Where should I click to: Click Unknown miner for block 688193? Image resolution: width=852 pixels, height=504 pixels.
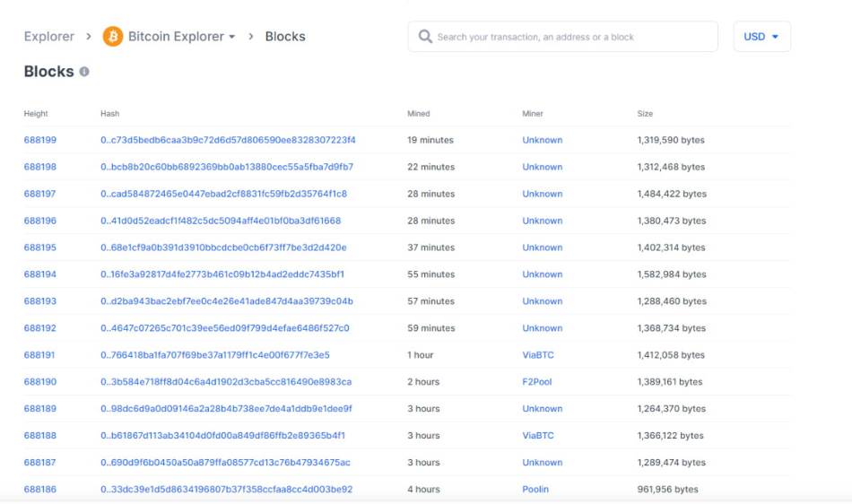[543, 301]
